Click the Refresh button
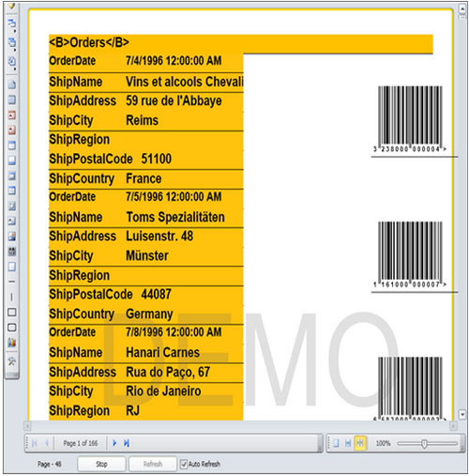469x476 pixels. click(153, 464)
